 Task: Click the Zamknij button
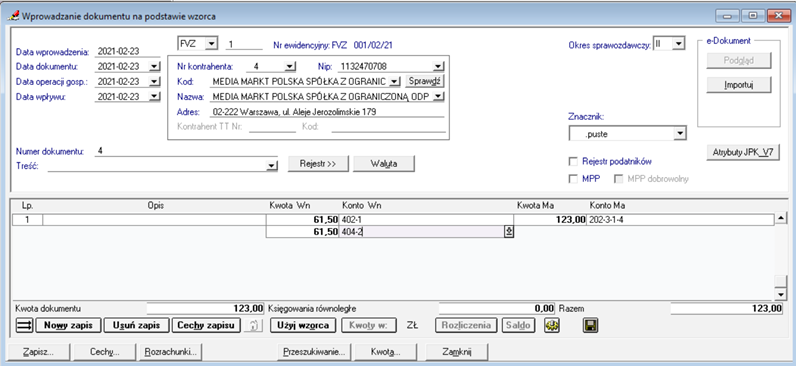(457, 351)
